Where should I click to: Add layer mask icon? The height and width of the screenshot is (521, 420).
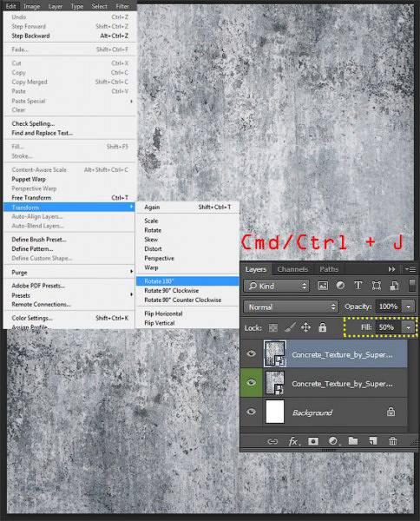click(313, 441)
